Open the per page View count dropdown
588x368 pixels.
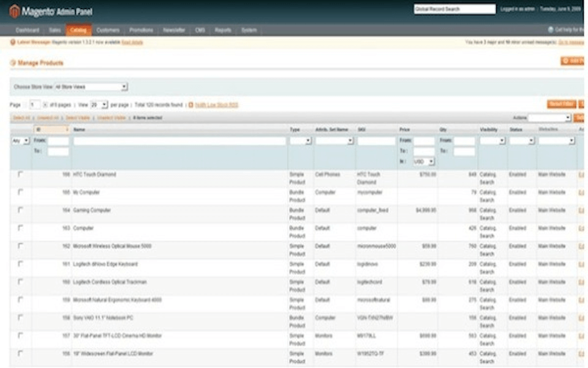tap(99, 105)
